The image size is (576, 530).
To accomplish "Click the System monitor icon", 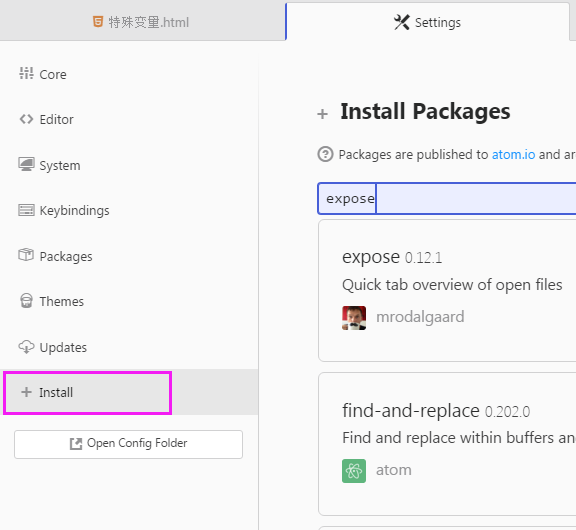I will 26,164.
